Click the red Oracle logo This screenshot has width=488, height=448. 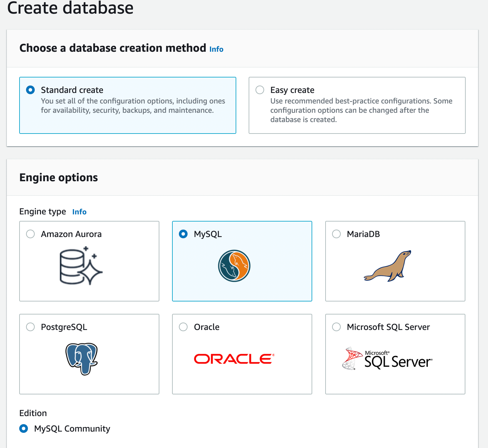(234, 359)
